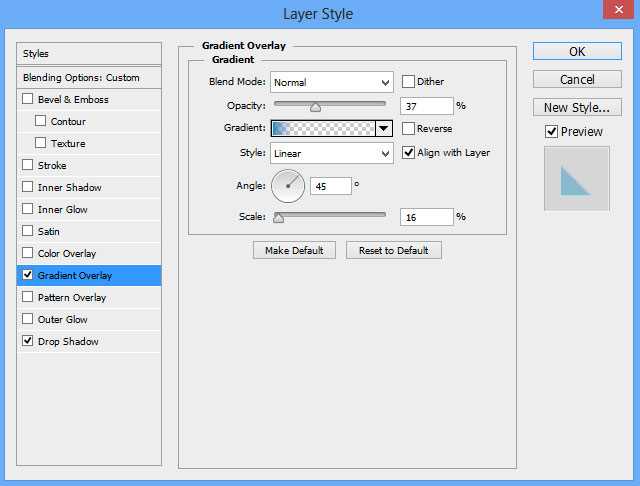Open the Styles section

click(89, 53)
